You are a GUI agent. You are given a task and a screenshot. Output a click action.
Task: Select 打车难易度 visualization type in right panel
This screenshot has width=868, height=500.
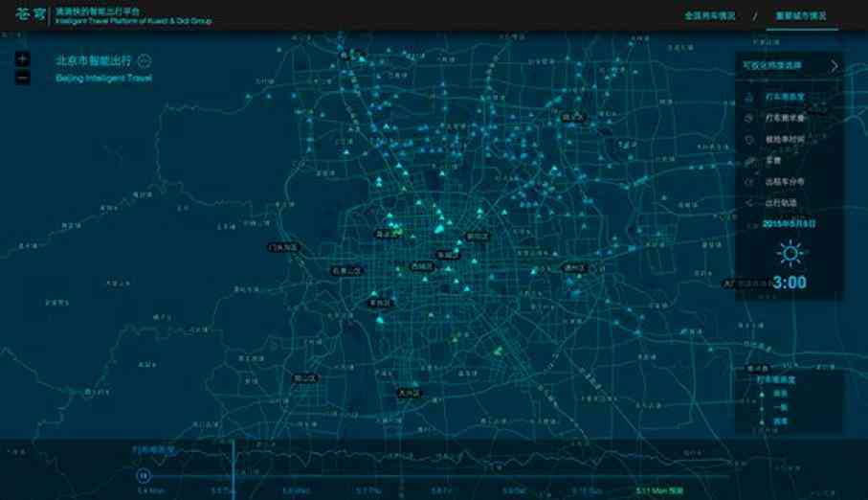(785, 97)
